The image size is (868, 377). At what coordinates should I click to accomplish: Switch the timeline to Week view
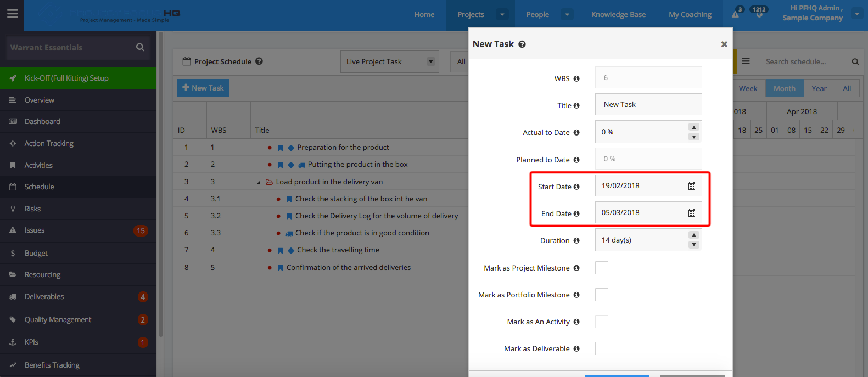coord(748,88)
